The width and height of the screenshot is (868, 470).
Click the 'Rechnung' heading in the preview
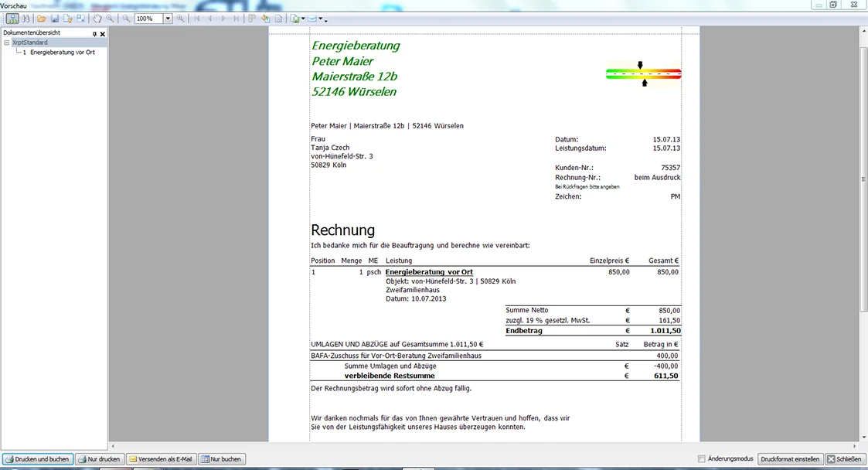342,230
